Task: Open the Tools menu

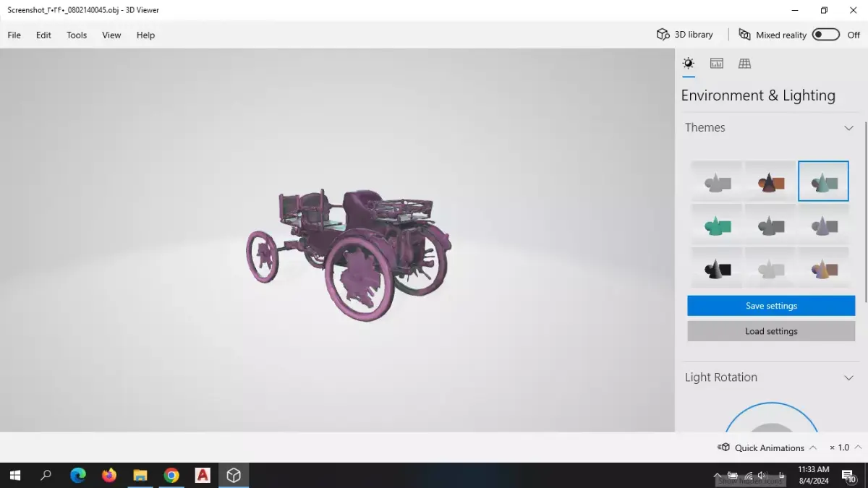Action: pyautogui.click(x=76, y=35)
